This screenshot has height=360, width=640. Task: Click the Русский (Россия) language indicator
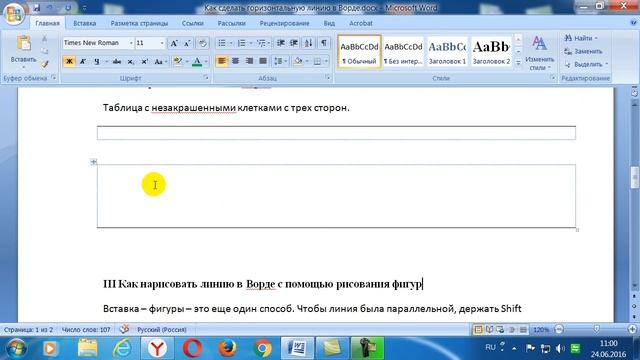pyautogui.click(x=162, y=329)
